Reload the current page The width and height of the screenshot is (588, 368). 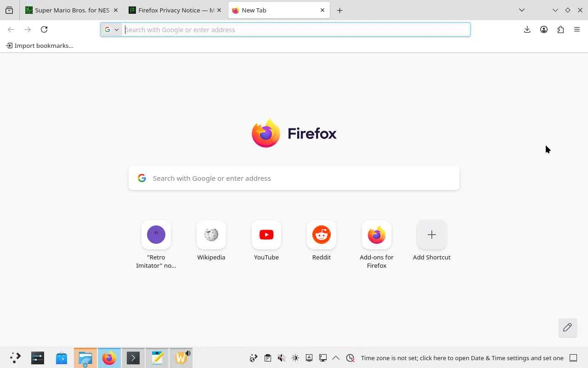tap(44, 29)
